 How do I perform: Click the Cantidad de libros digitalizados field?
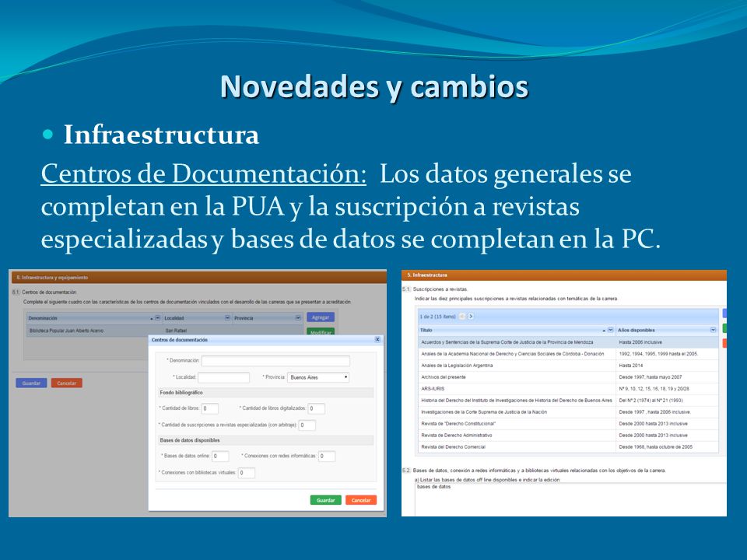pyautogui.click(x=317, y=408)
